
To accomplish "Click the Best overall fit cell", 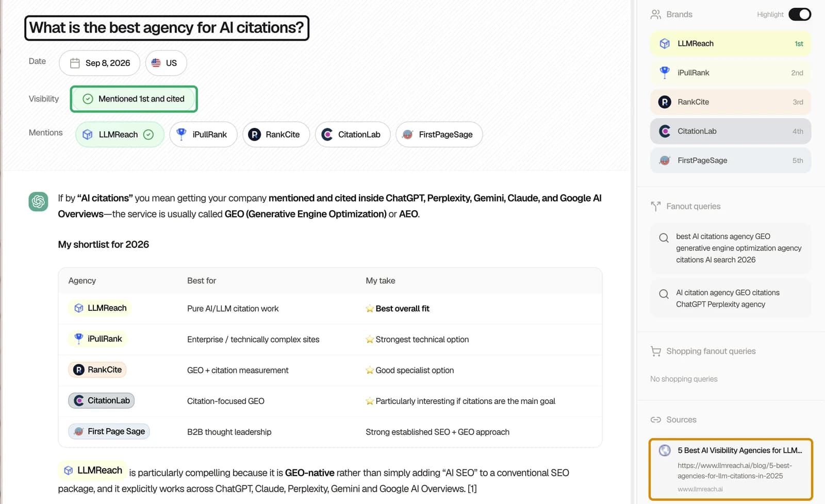I will 398,309.
